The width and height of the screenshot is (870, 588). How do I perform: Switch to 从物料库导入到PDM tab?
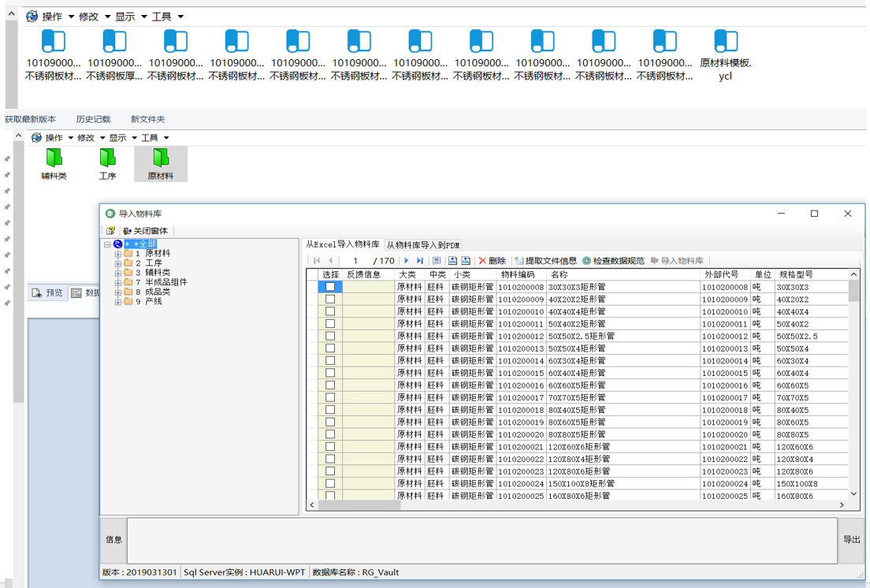[422, 245]
